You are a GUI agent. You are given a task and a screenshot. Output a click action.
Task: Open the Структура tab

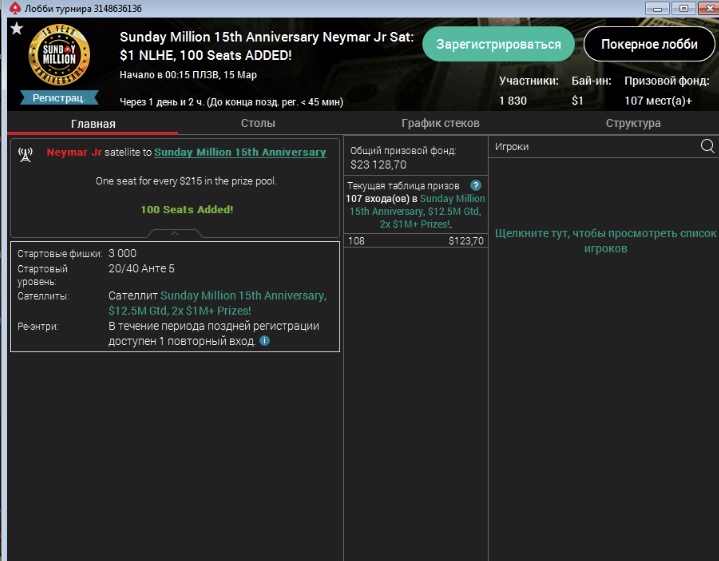click(x=633, y=123)
